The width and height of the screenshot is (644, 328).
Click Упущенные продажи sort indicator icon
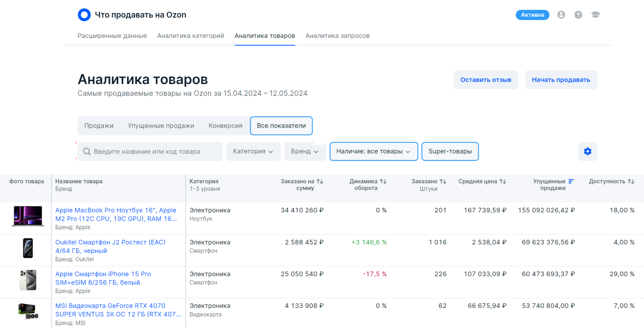tap(571, 181)
